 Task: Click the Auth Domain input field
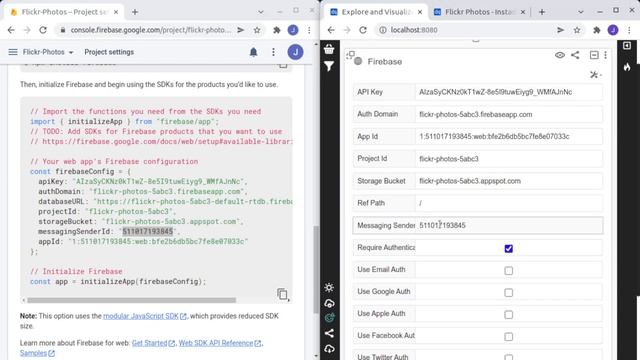point(509,114)
